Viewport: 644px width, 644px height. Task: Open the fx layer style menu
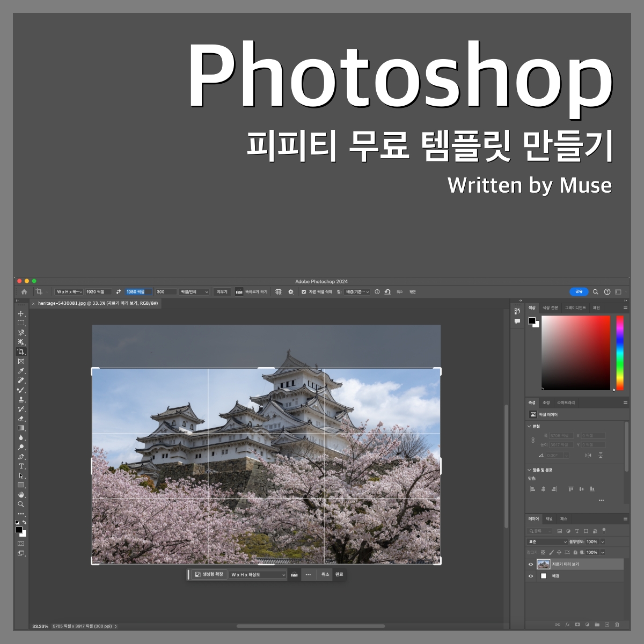pos(567,625)
